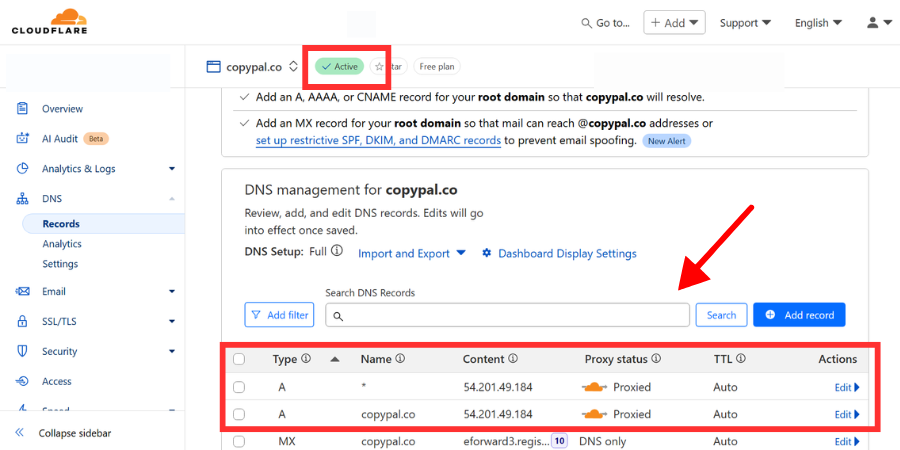Click the Search button
The width and height of the screenshot is (900, 450).
coord(721,315)
